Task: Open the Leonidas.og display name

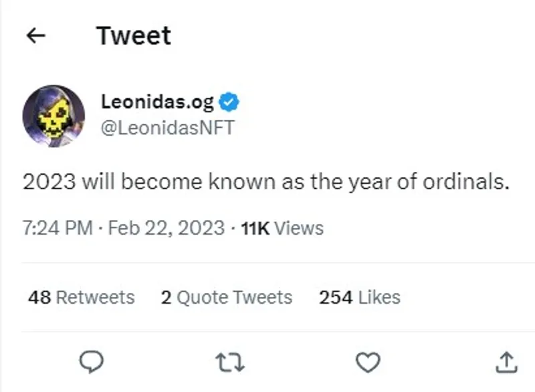Action: pos(157,102)
